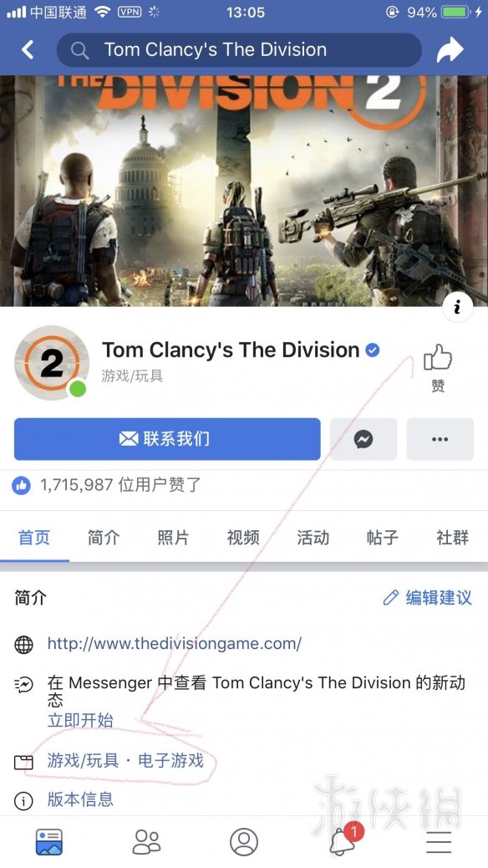Tap 立即开始 Messenger link
The height and width of the screenshot is (868, 488).
pos(80,720)
